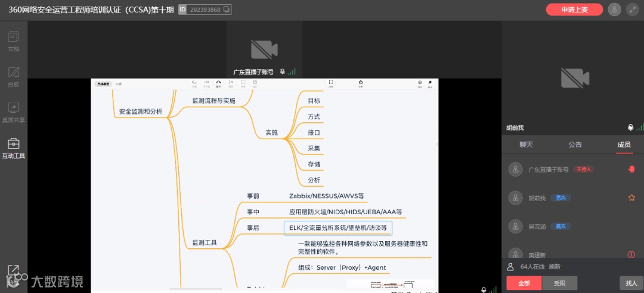Viewport: 644px width, 293px height.
Task: Click the avatar of 吴浣涵
Action: click(515, 226)
